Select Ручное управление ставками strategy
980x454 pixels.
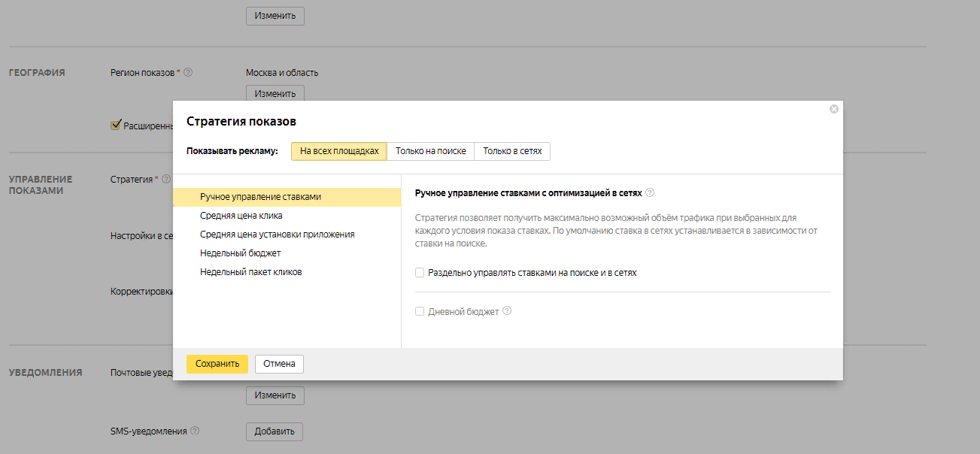click(x=260, y=197)
